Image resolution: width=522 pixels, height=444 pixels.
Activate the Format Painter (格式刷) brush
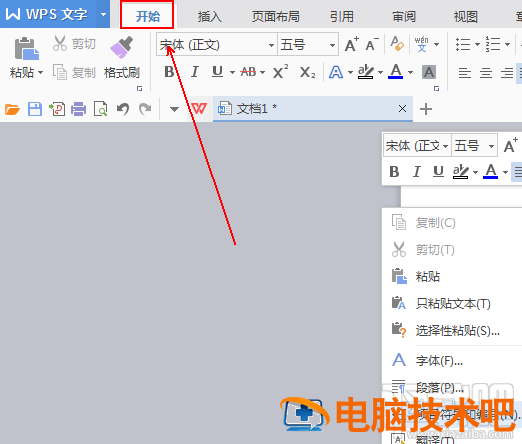(x=121, y=58)
